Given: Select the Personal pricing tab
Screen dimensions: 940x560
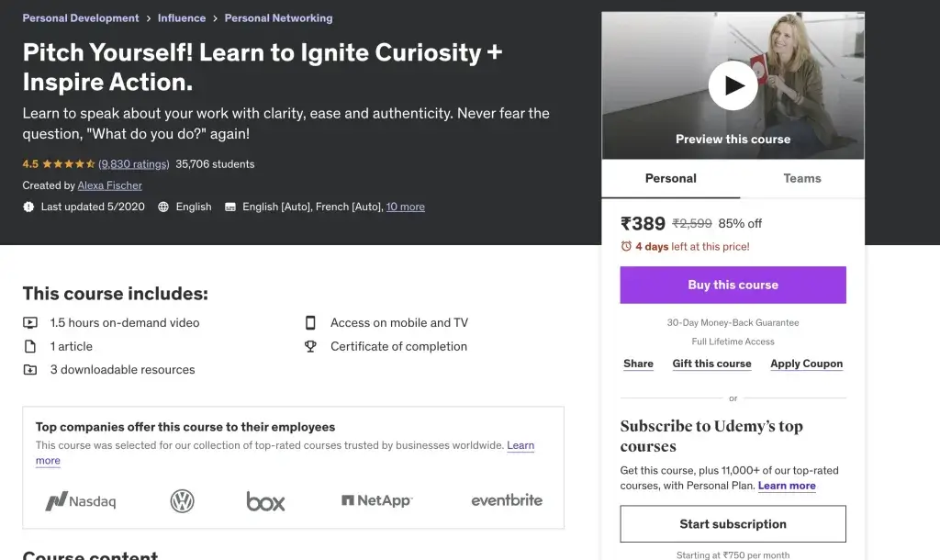Looking at the screenshot, I should (x=670, y=178).
